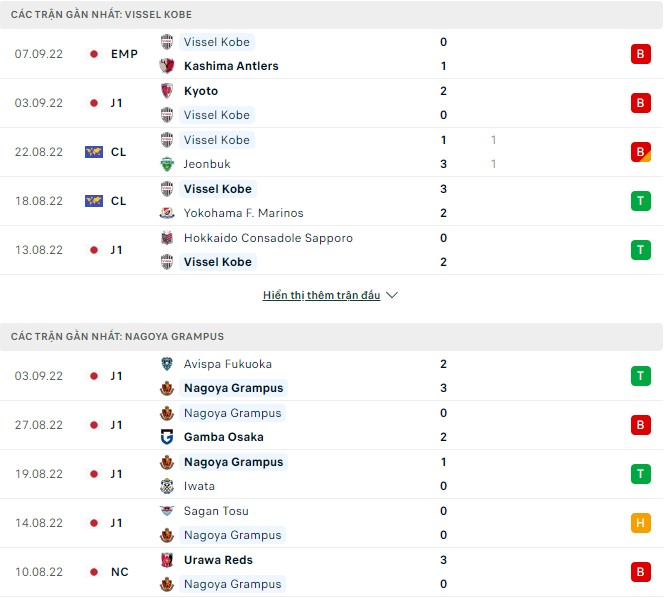Image resolution: width=669 pixels, height=598 pixels.
Task: Click the Urawa Reds team crest
Action: (168, 560)
